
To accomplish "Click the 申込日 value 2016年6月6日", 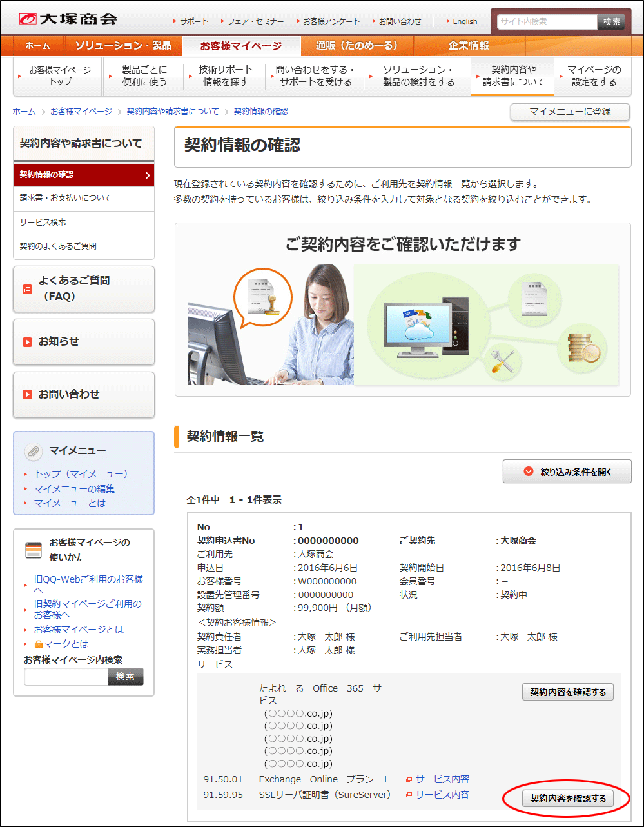I will 327,568.
